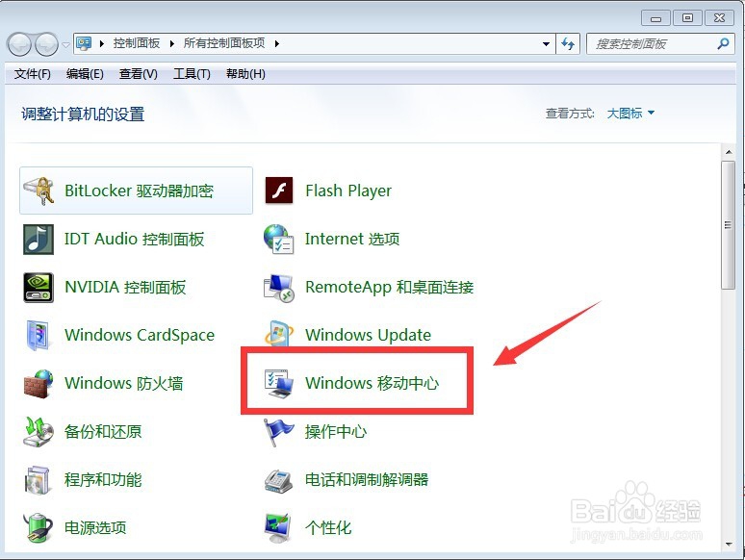This screenshot has width=745, height=560.
Task: Click the vertical scrollbar thumb
Action: (728, 224)
